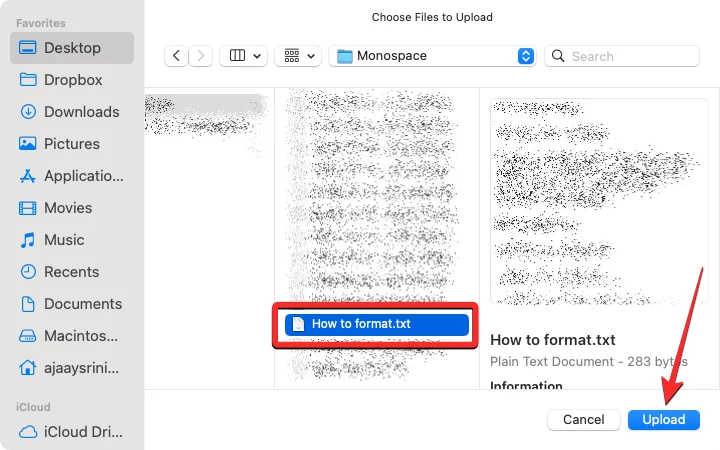This screenshot has width=720, height=450.
Task: Navigate back with the left chevron
Action: tap(177, 56)
